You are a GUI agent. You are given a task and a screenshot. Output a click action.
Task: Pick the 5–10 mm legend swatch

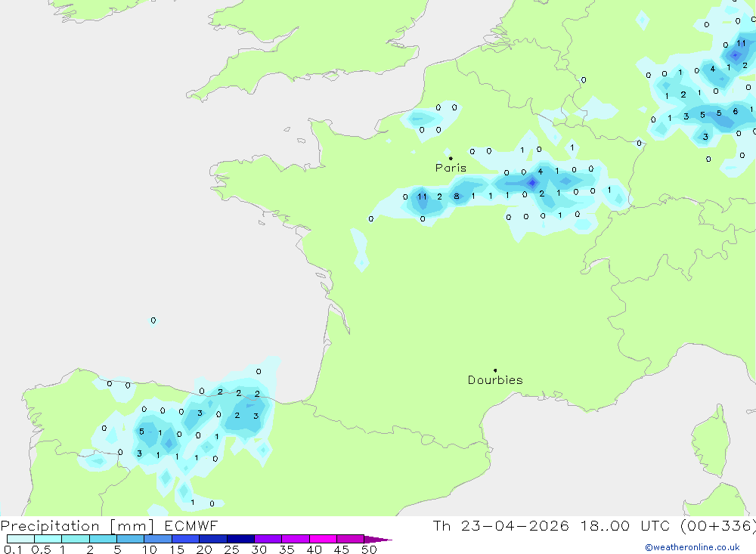coord(131,539)
